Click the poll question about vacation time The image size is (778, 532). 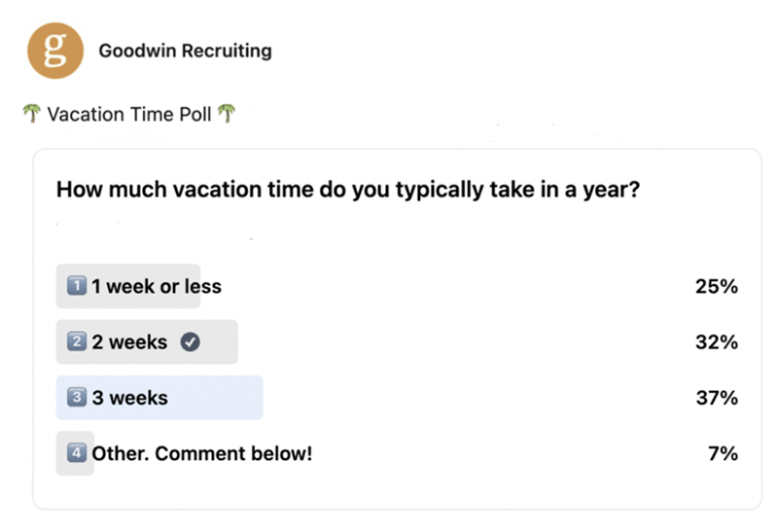tap(348, 190)
